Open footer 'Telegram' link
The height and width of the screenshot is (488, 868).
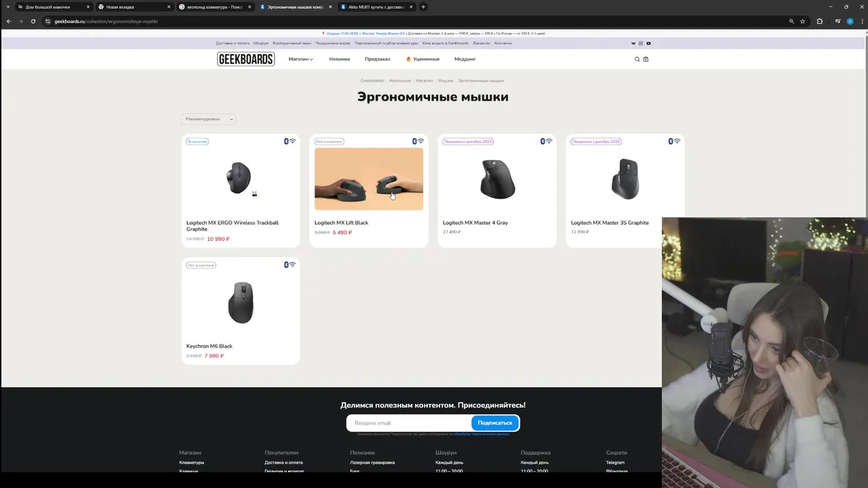pyautogui.click(x=615, y=463)
